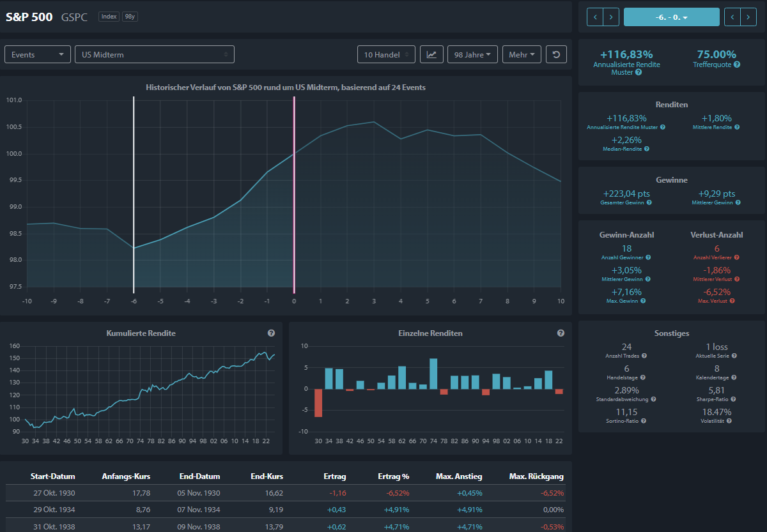This screenshot has width=767, height=532.
Task: Click help icon beside Sharpe-Ratio
Action: [734, 399]
